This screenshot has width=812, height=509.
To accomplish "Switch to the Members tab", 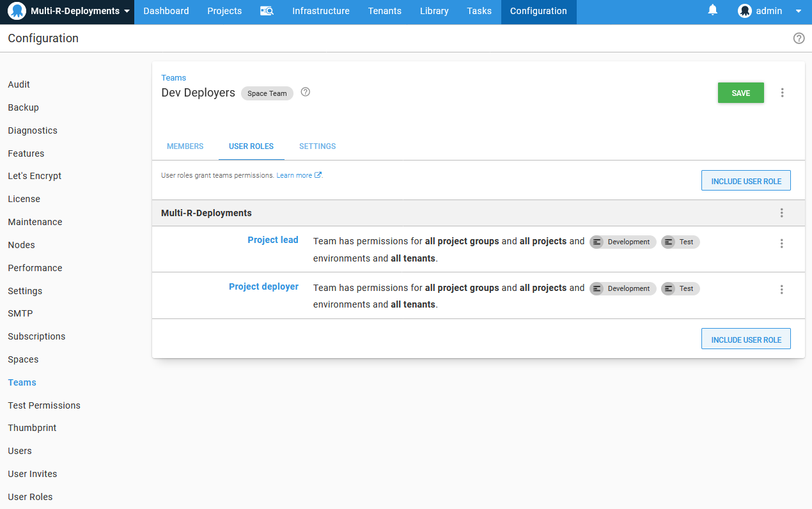I will pos(185,146).
